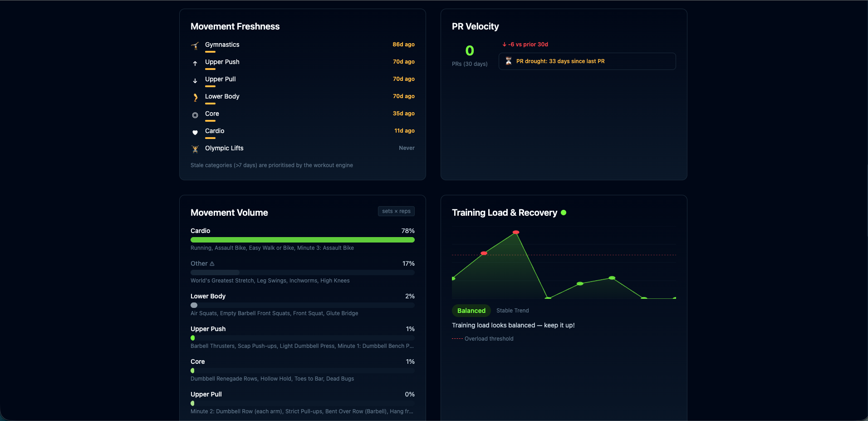This screenshot has height=421, width=868.
Task: Click the Upper Pull freshness row label
Action: click(x=220, y=79)
